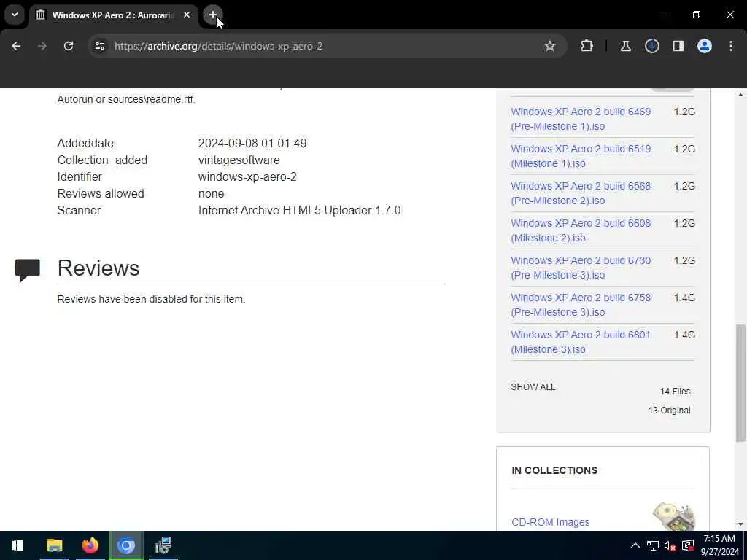Click the vintagesoftware collection value
This screenshot has width=747, height=560.
click(239, 160)
